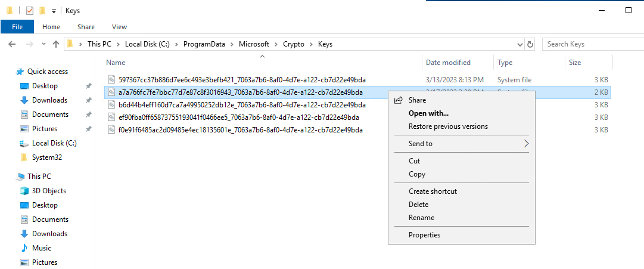Viewport: 644px width, 269px height.
Task: Click This PC in the address bar
Action: (x=99, y=44)
